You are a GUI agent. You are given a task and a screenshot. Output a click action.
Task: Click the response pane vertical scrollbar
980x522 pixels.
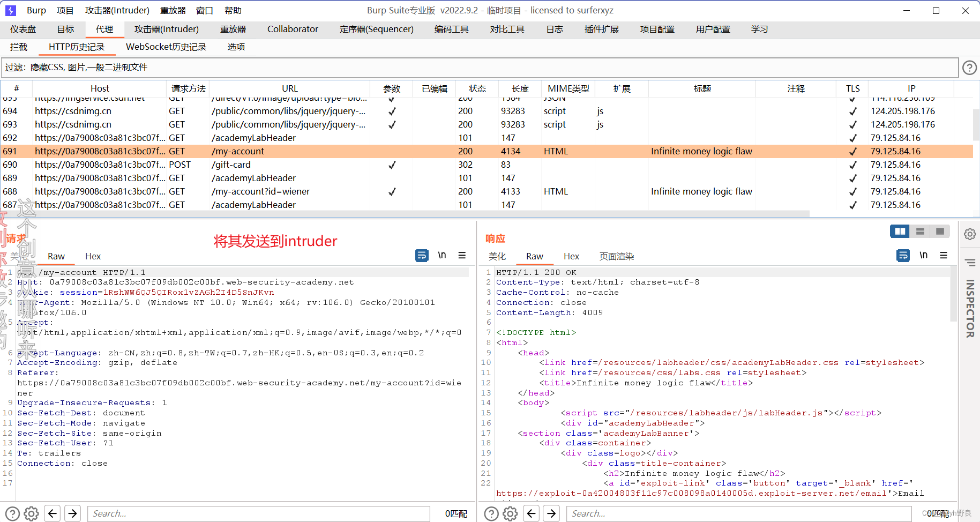[x=954, y=294]
